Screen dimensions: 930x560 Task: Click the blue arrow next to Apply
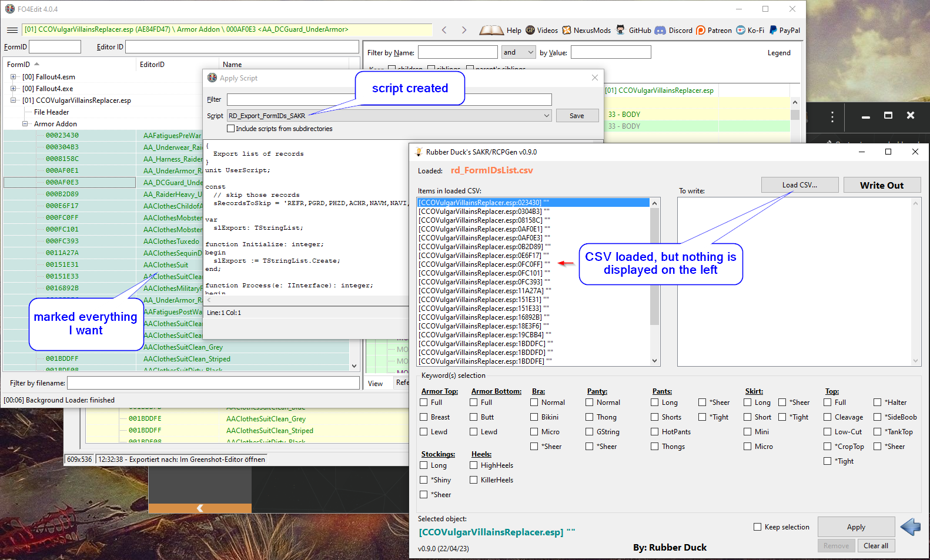coord(911,527)
